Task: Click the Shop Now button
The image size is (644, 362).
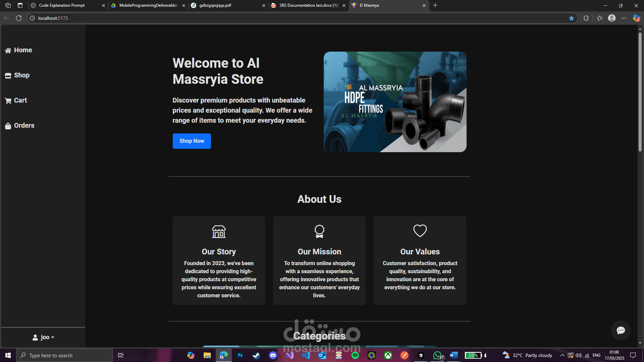Action: pos(192,141)
